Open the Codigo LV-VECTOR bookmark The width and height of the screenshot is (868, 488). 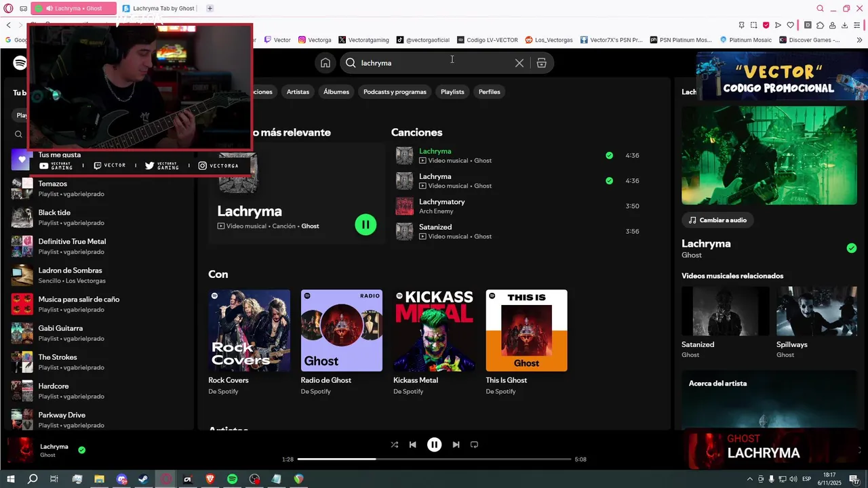pyautogui.click(x=488, y=40)
